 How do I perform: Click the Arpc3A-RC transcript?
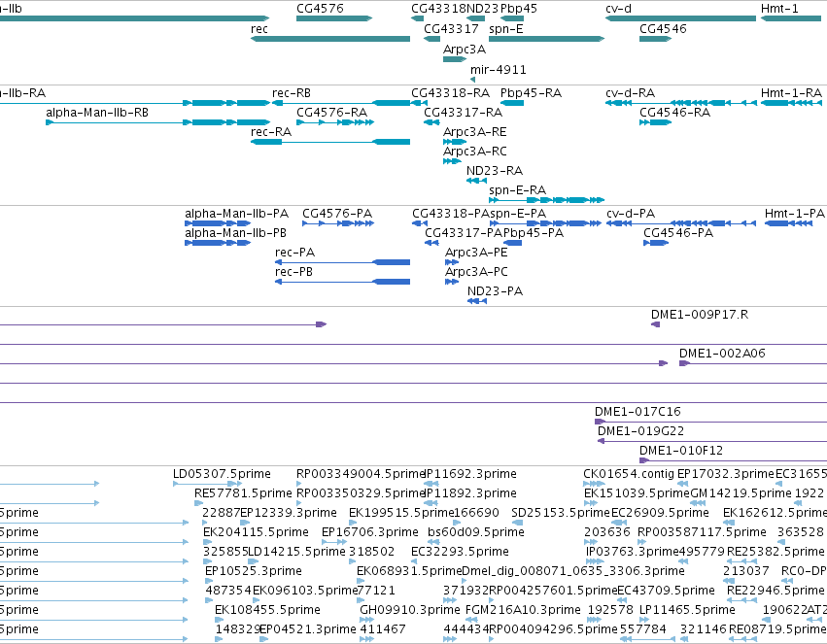[452, 161]
